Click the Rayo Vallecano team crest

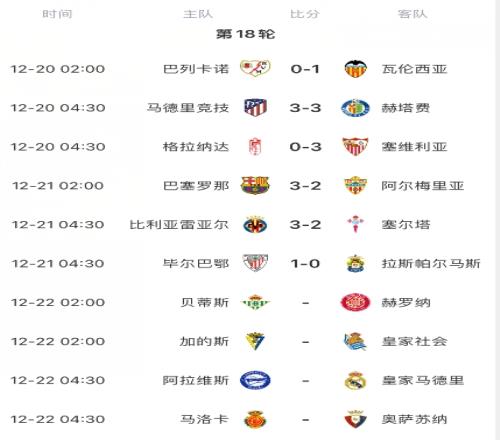pyautogui.click(x=255, y=69)
